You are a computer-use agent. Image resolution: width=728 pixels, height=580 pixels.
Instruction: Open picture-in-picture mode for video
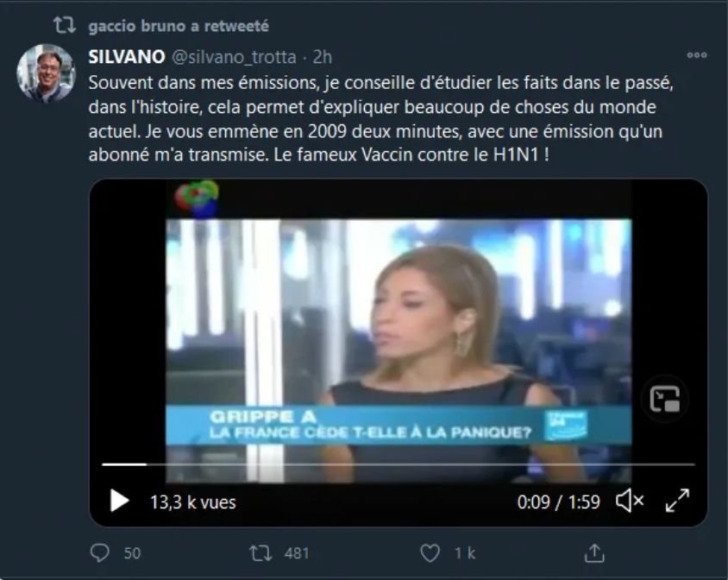665,399
